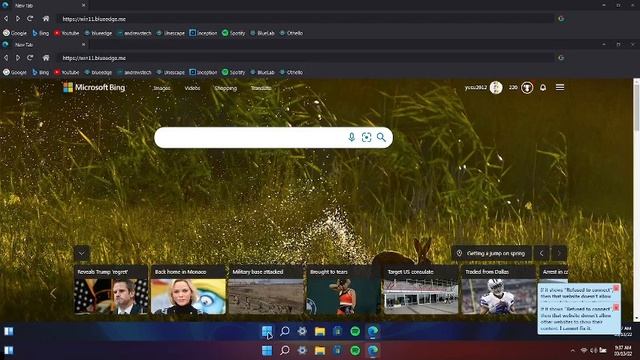This screenshot has height=360, width=640.
Task: Open Settings gear on the upper nested taskbar
Action: coord(302,331)
